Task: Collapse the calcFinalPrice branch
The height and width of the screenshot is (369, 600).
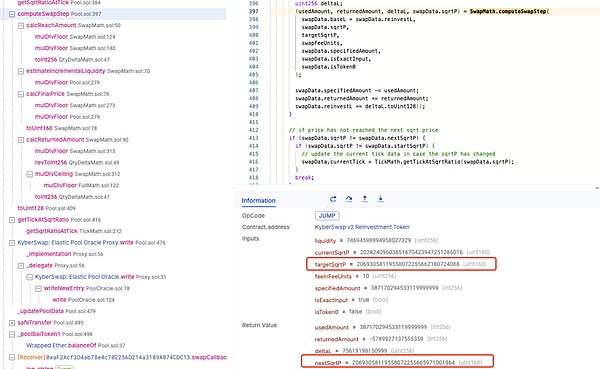Action: click(21, 94)
